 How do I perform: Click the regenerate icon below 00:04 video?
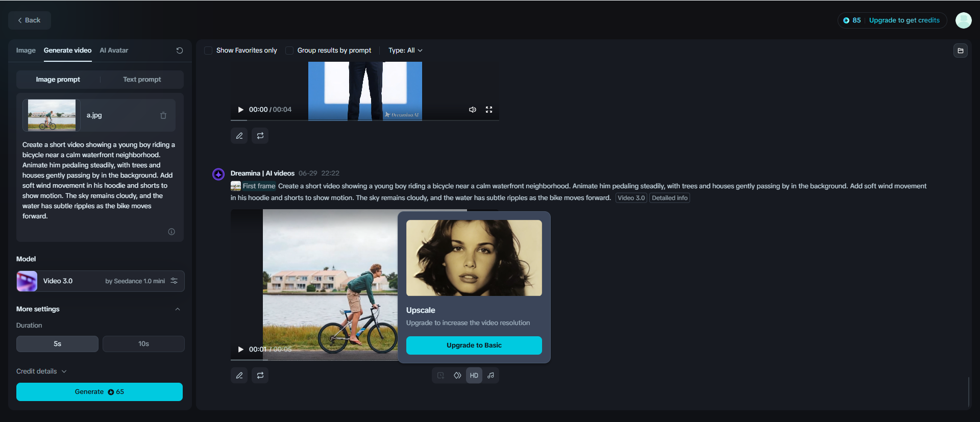(260, 136)
